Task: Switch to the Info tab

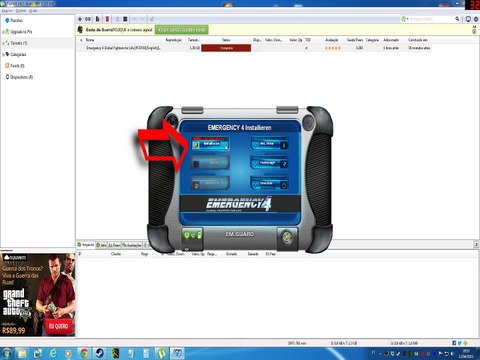Action: 101,245
